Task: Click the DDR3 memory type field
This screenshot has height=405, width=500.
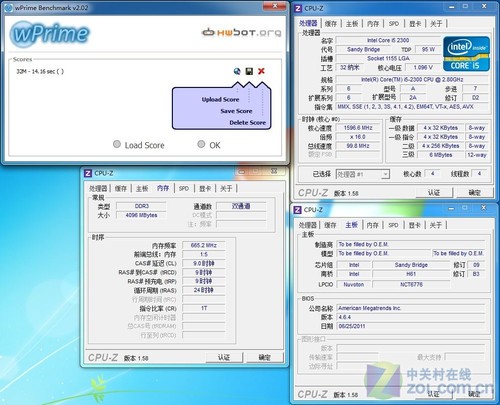Action: [141, 206]
